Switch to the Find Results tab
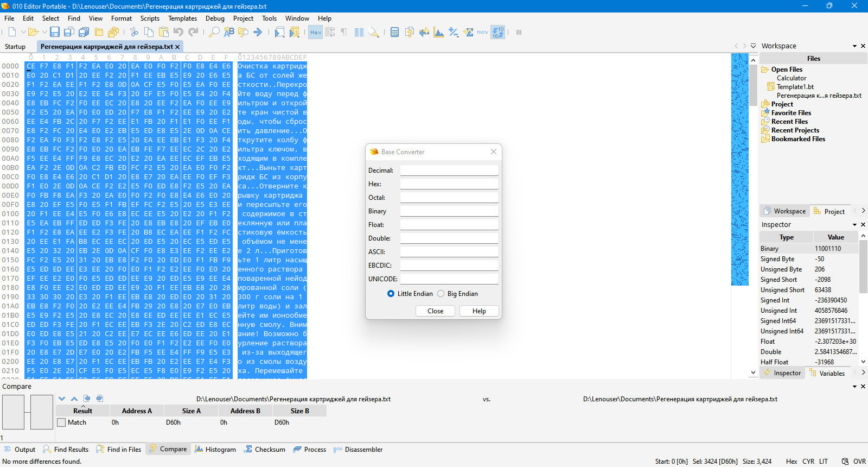Image resolution: width=868 pixels, height=467 pixels. (66, 450)
